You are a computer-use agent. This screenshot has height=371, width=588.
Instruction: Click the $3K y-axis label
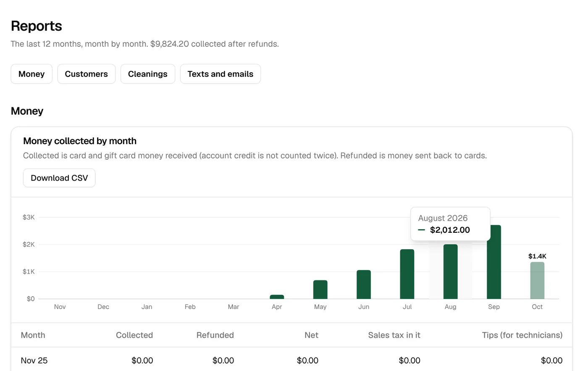(29, 217)
